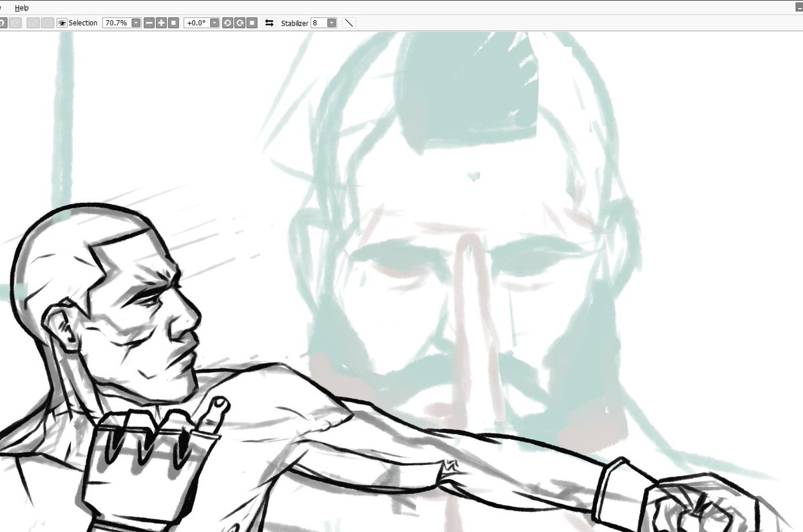Toggle selection visibility with the eye icon
This screenshot has width=803, height=532.
coord(62,22)
